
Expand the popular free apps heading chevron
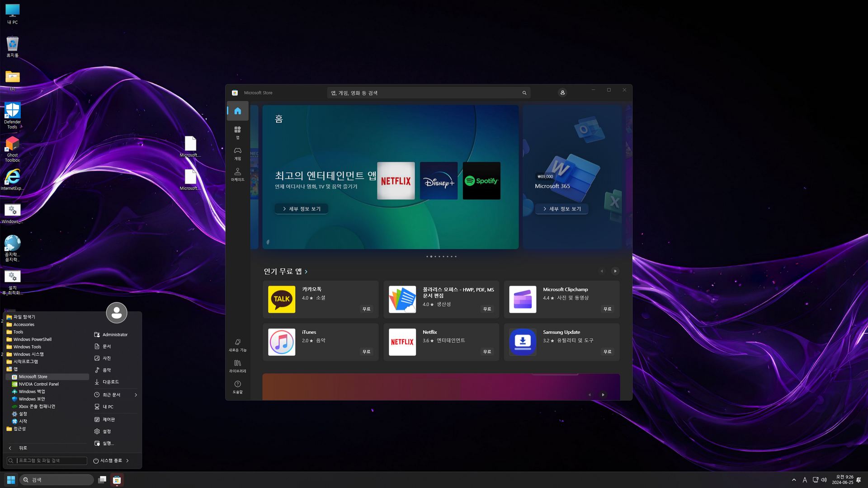pyautogui.click(x=306, y=272)
